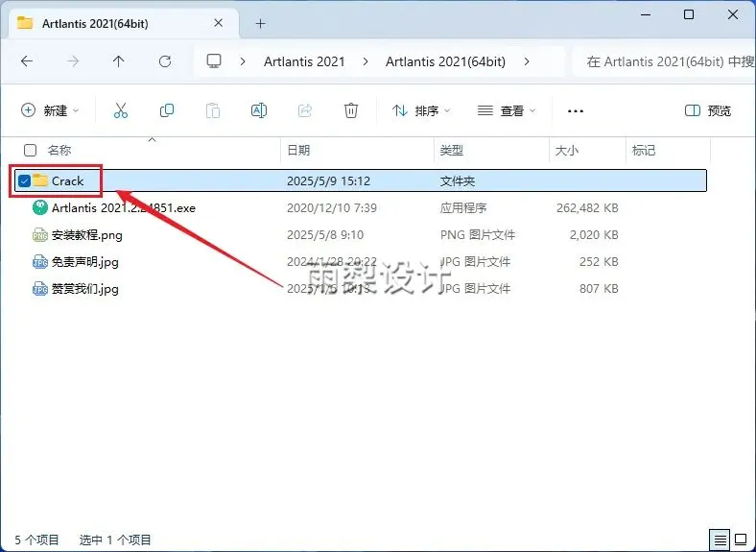The width and height of the screenshot is (756, 552).
Task: Minimize the File Explorer window
Action: [x=645, y=14]
